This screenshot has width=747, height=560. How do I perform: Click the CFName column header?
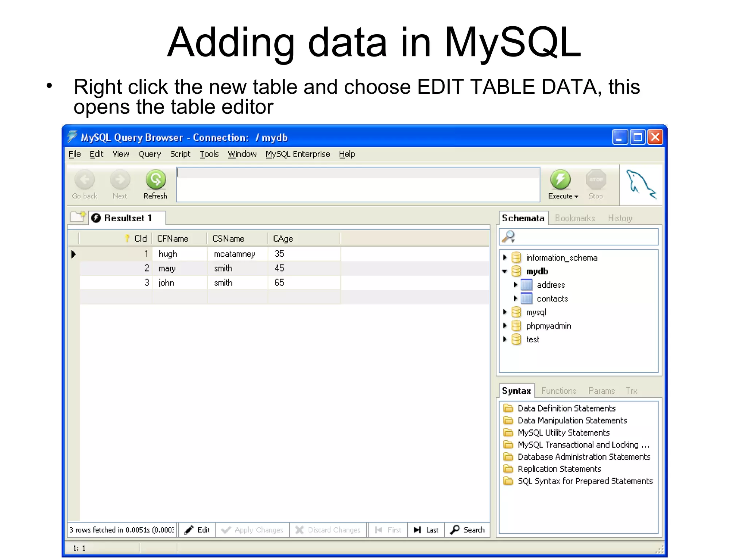[179, 238]
